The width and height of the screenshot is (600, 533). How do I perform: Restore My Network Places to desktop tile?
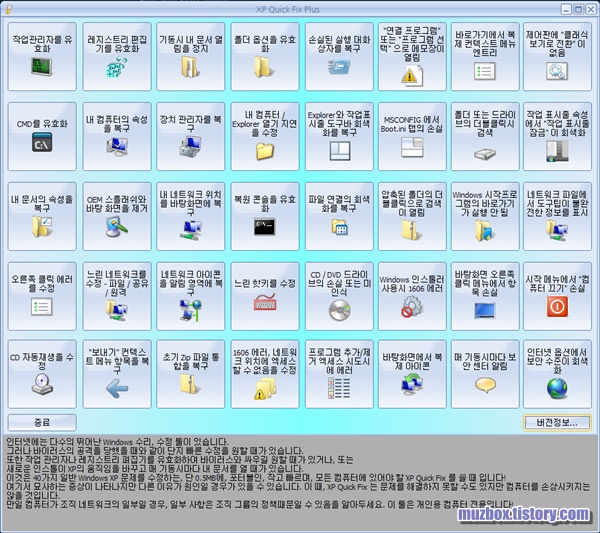click(x=191, y=216)
